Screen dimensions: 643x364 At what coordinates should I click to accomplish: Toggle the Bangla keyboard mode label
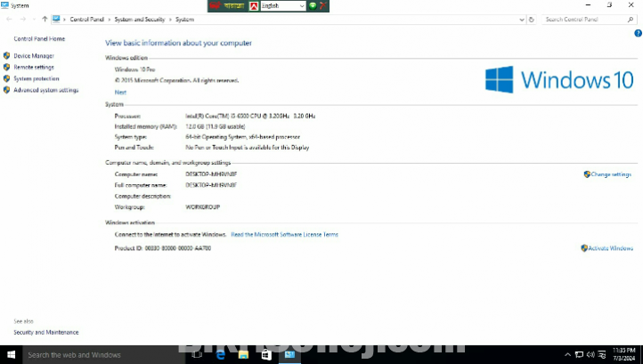point(234,5)
